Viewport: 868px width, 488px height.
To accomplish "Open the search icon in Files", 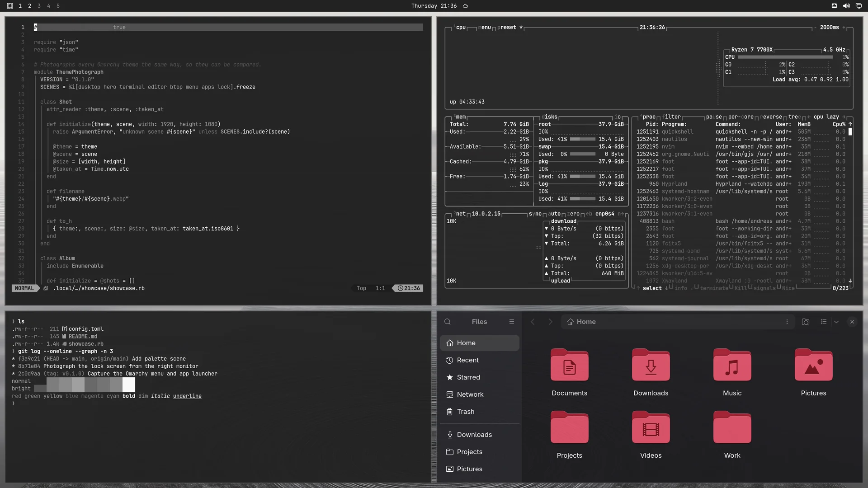I will click(448, 322).
